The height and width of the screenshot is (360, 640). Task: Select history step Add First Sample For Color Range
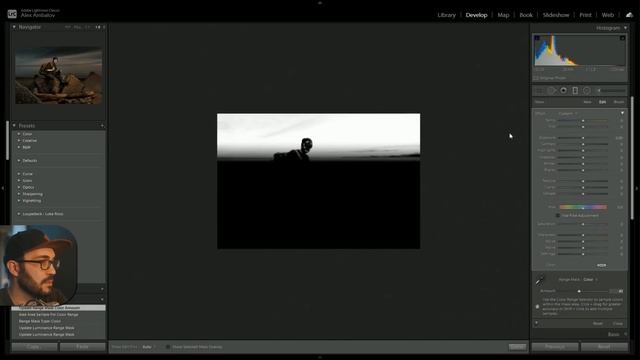49,315
